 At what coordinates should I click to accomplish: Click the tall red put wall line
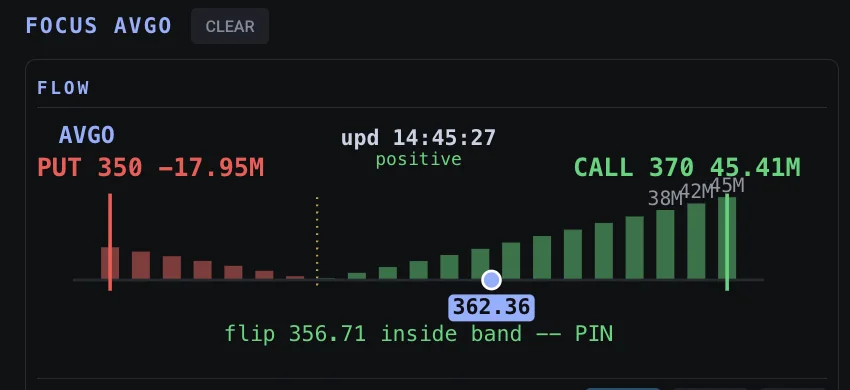[x=110, y=242]
